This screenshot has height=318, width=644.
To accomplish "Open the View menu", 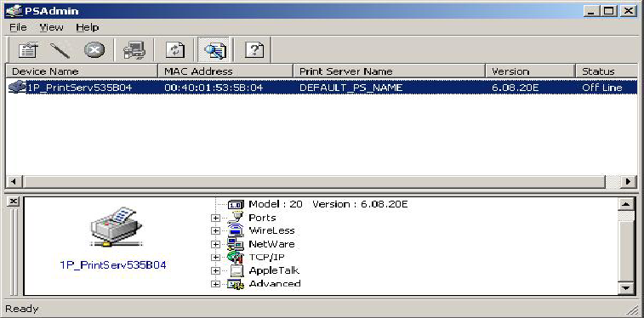I will coord(51,27).
